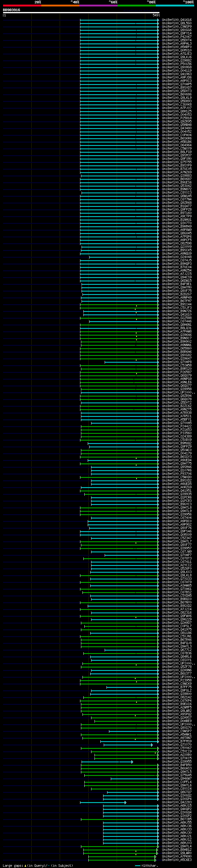Click the UniRef100_B6V686 label
Image resolution: width=197 pixels, height=868 pixels.
[176, 94]
